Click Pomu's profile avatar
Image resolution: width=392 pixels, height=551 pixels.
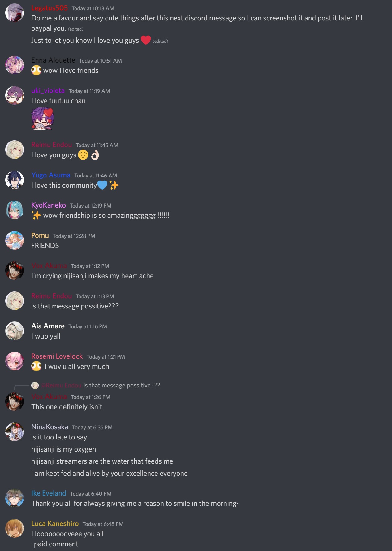pyautogui.click(x=15, y=240)
